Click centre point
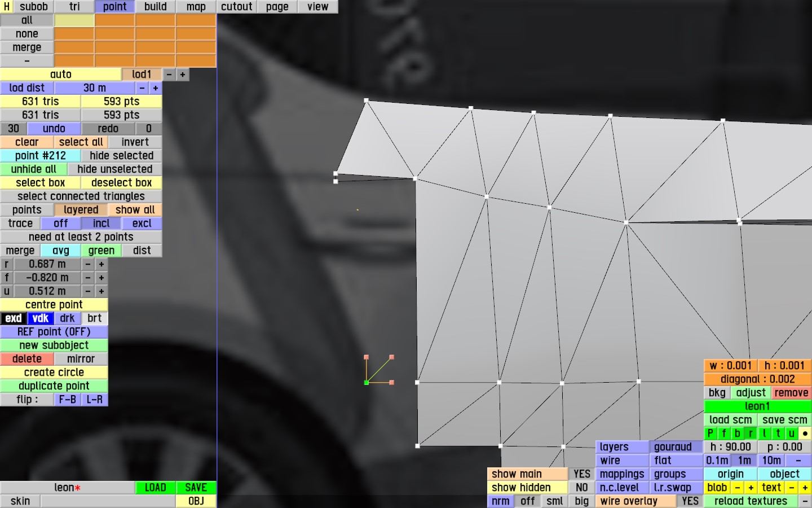Image resolution: width=812 pixels, height=508 pixels. point(54,305)
